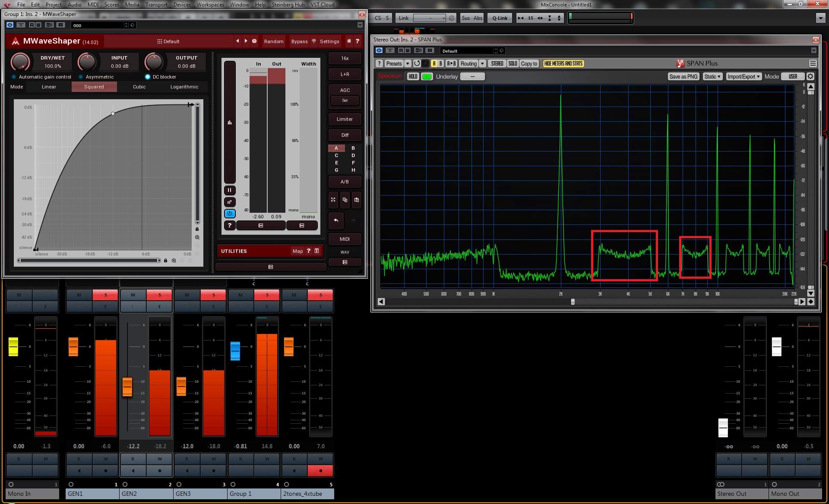This screenshot has width=829, height=504.
Task: Click the undo arrow in MWaveShaper
Action: coord(336,220)
